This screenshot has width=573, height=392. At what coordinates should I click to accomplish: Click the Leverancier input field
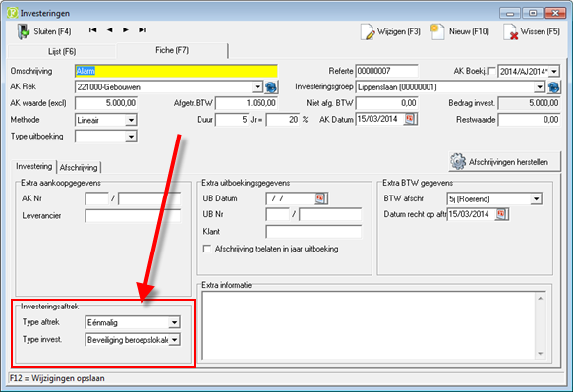(133, 216)
